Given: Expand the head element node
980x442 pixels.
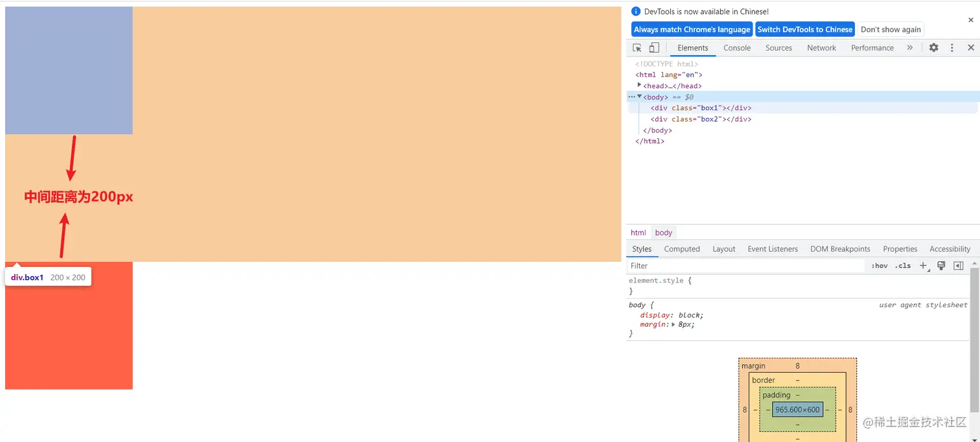Looking at the screenshot, I should coord(639,85).
